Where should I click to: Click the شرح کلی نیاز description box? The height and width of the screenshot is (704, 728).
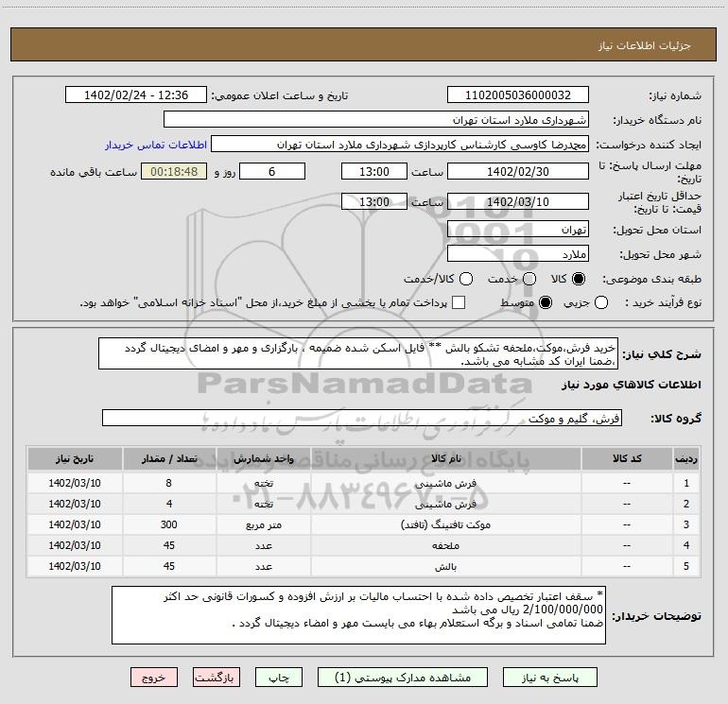[x=358, y=354]
